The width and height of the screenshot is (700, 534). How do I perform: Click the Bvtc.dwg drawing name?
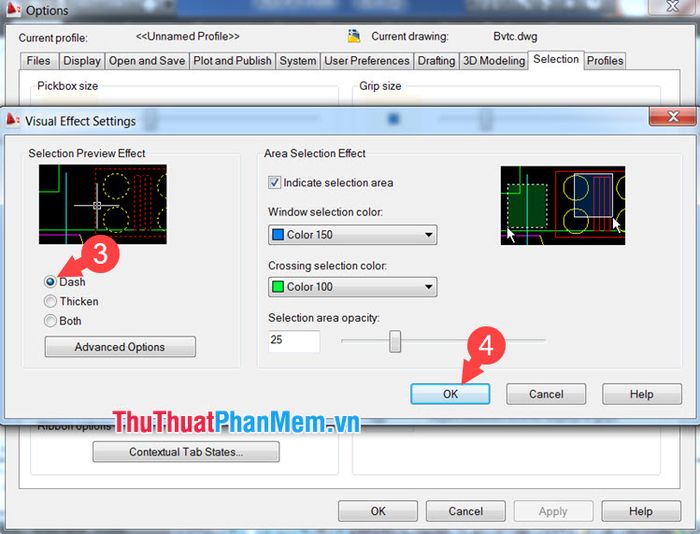(515, 37)
